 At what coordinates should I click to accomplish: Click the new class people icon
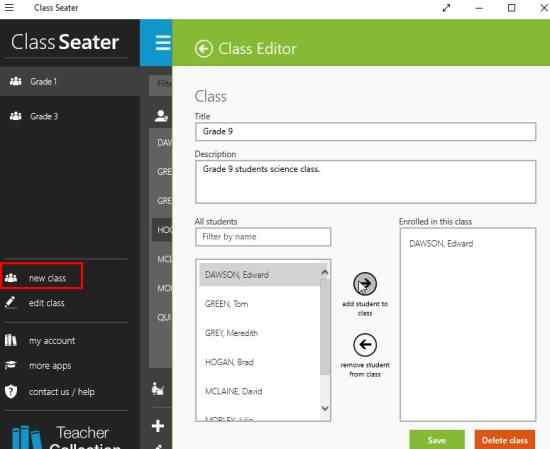pos(11,278)
